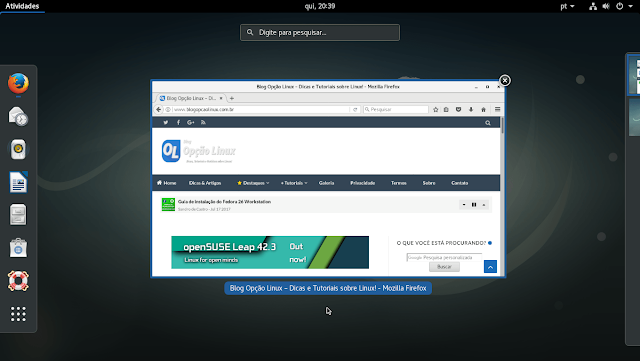640x361 pixels.
Task: Launch LibreOffice Writer from the dash
Action: coord(18,182)
